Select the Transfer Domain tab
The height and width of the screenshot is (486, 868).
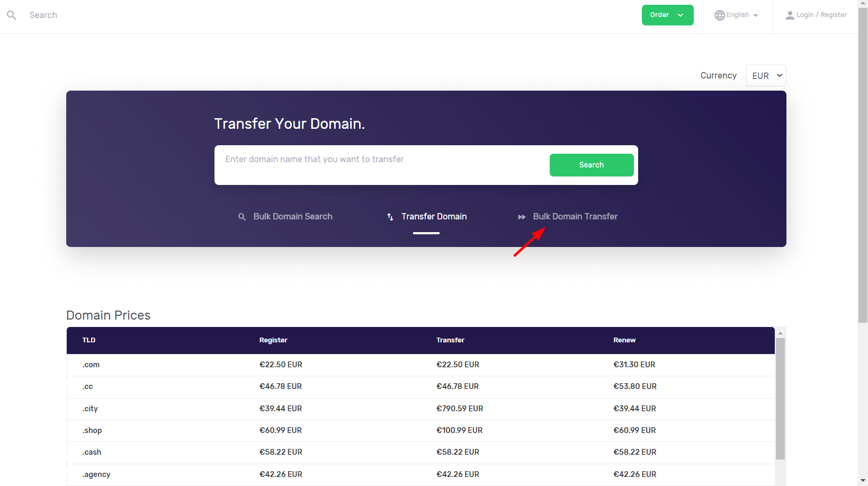coord(427,216)
